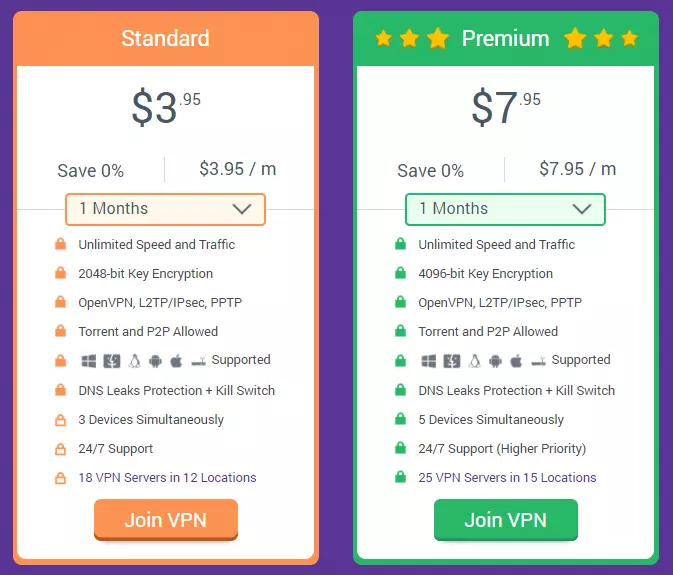The width and height of the screenshot is (673, 575).
Task: Open the 25 VPN Servers in 15 Locations link
Action: pos(507,478)
